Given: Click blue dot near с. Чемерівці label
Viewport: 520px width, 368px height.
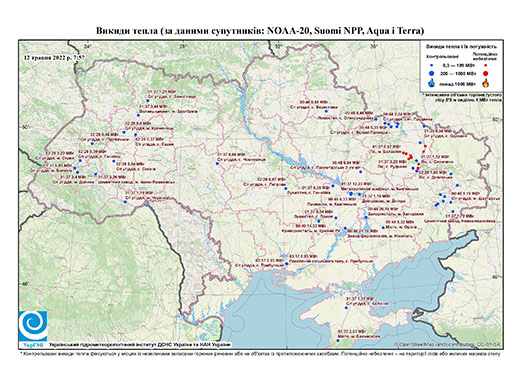Looking at the screenshot, I should tap(217, 163).
